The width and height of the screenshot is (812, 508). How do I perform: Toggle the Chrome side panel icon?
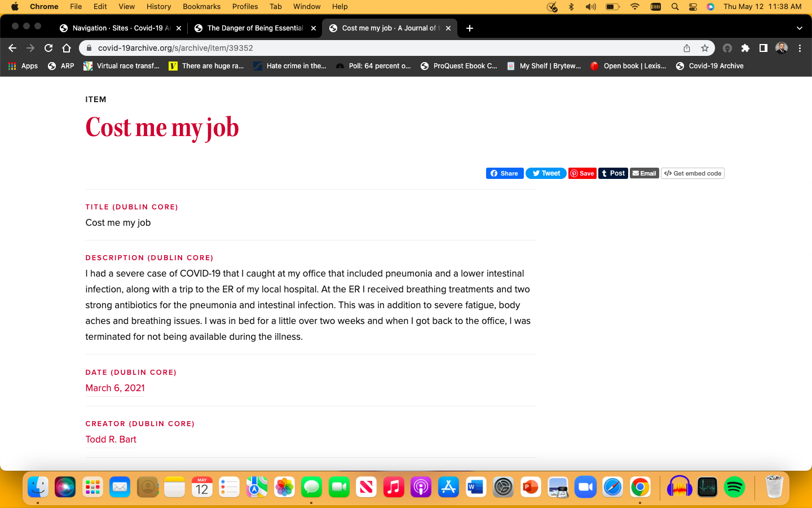coord(763,48)
